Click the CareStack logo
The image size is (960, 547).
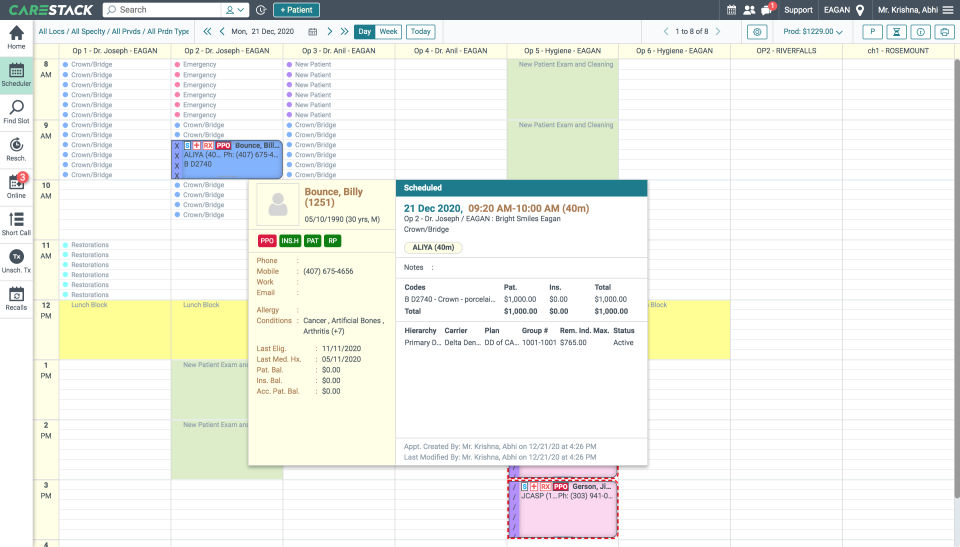[51, 10]
